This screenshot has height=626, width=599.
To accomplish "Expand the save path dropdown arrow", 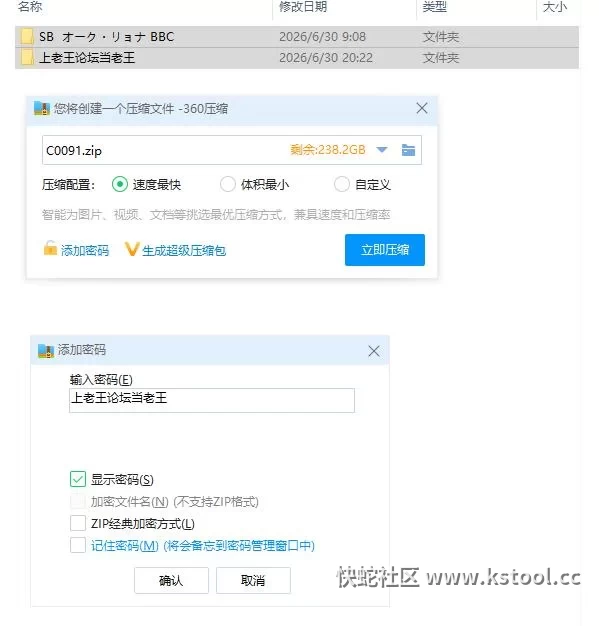I will pyautogui.click(x=382, y=150).
